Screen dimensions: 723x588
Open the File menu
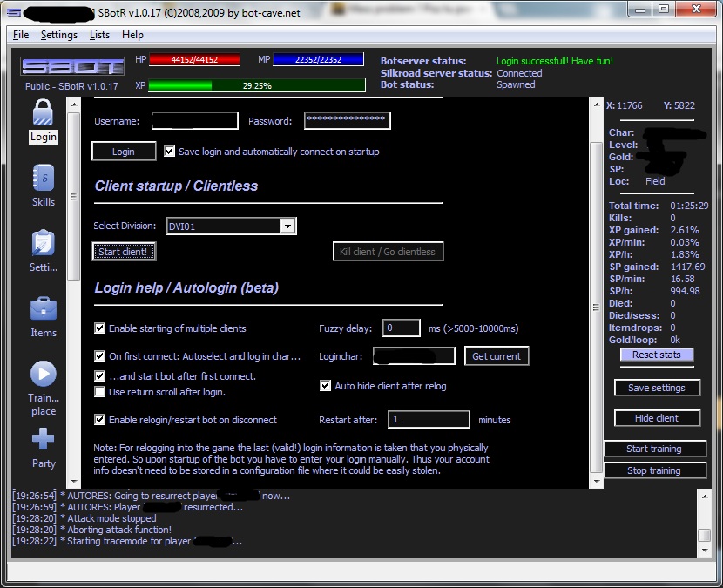21,35
